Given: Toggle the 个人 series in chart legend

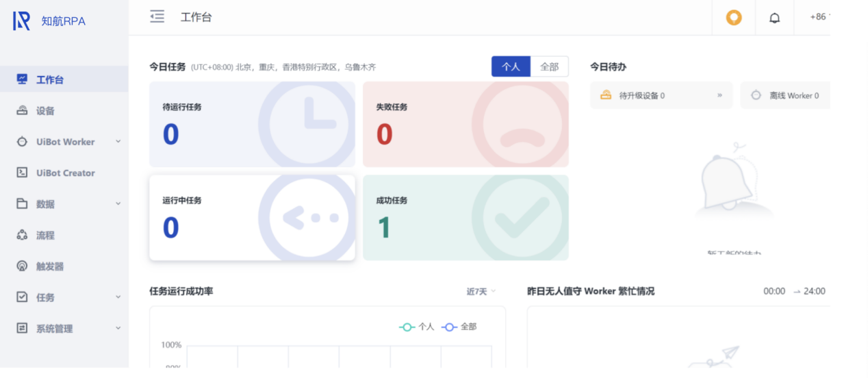Looking at the screenshot, I should pos(417,327).
